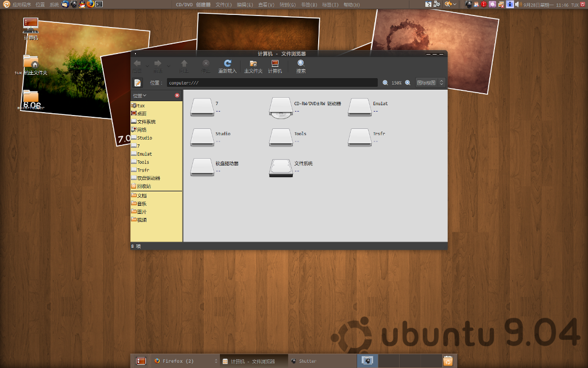Open Trsfr in the sidebar list
The height and width of the screenshot is (368, 588).
coord(156,170)
